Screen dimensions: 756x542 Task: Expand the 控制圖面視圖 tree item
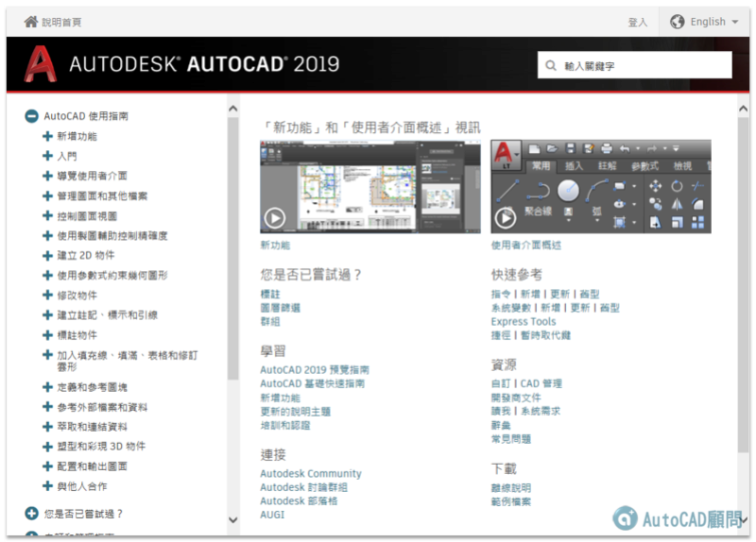pos(47,216)
